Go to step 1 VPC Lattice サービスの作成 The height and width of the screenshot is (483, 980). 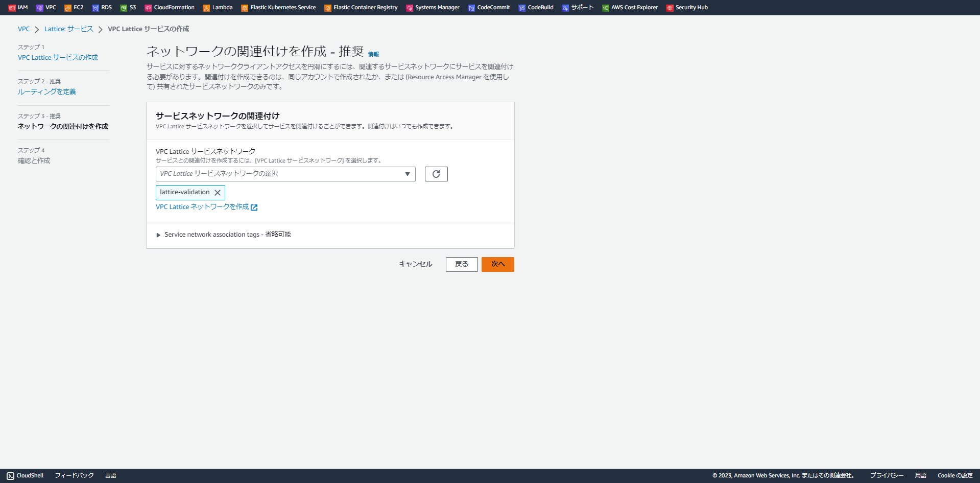point(58,58)
